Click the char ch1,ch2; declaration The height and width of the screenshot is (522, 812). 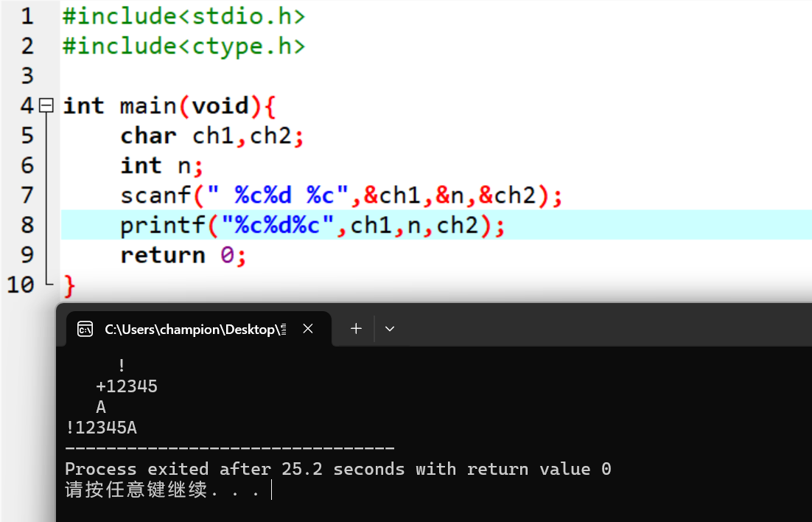click(x=211, y=136)
